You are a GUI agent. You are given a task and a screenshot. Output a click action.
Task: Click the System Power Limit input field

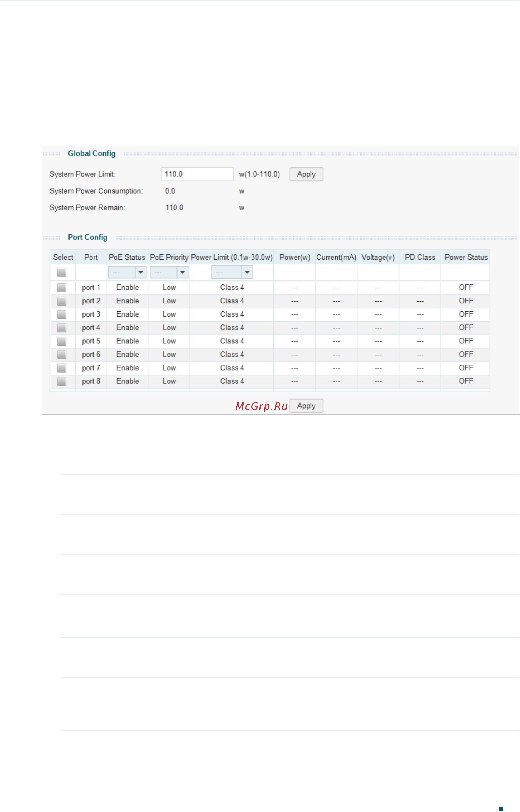[x=197, y=174]
